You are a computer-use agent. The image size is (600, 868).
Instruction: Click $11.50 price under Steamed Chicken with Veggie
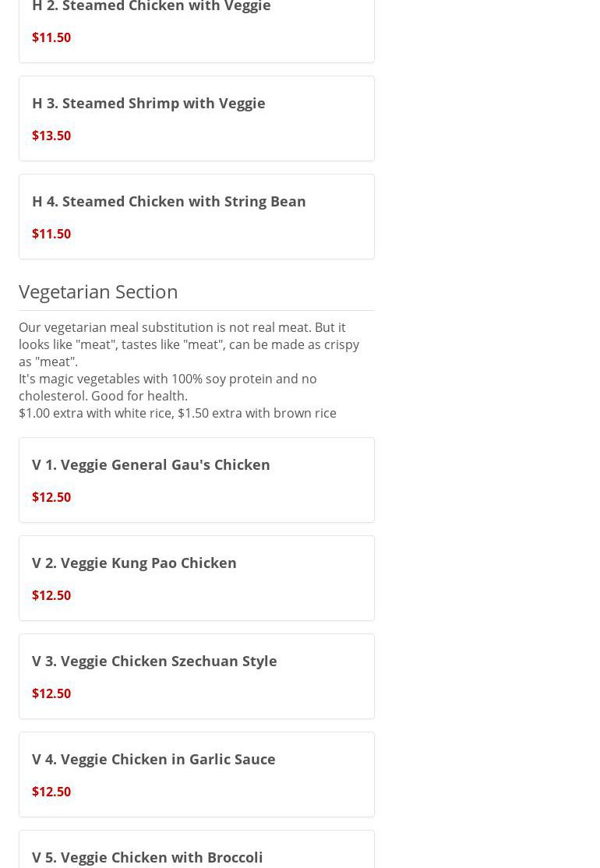[x=51, y=37]
